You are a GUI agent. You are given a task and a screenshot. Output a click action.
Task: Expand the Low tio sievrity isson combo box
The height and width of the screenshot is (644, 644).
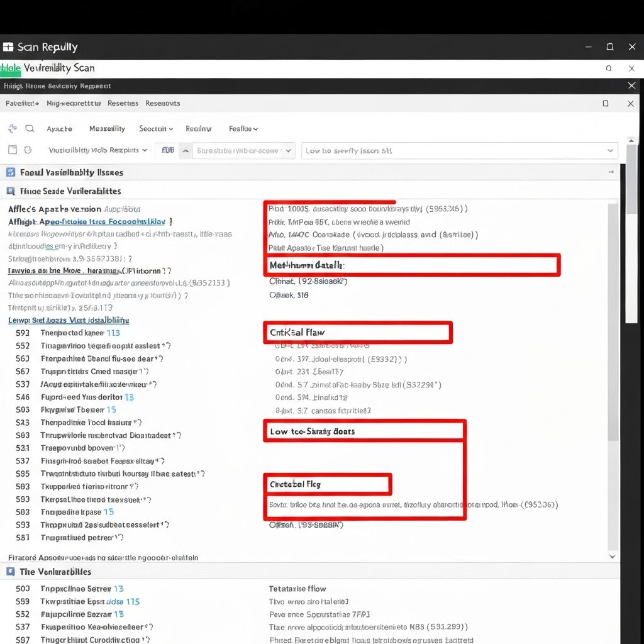point(609,151)
